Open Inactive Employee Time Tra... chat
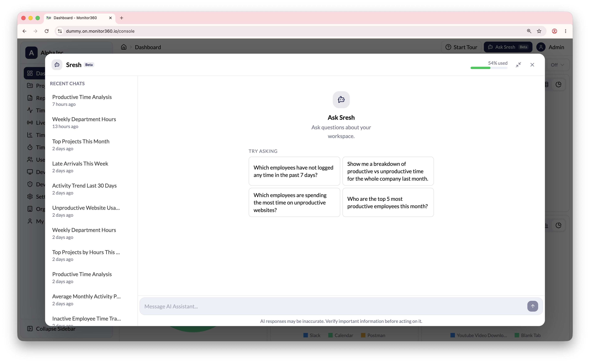This screenshot has width=590, height=364. tap(91, 320)
